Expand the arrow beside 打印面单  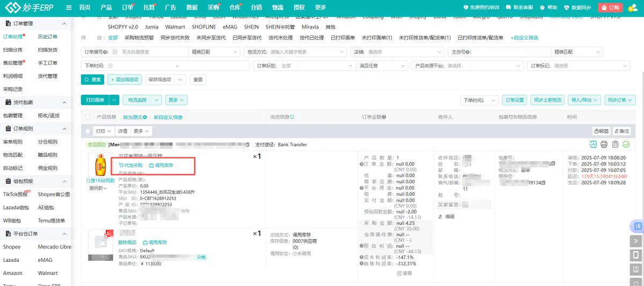point(114,100)
